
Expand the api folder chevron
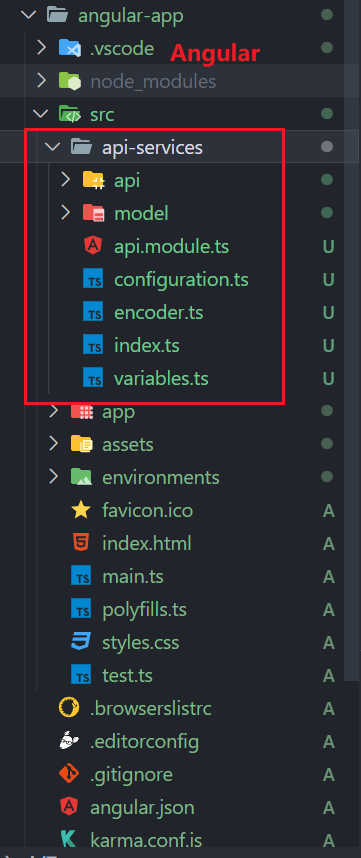pyautogui.click(x=66, y=179)
